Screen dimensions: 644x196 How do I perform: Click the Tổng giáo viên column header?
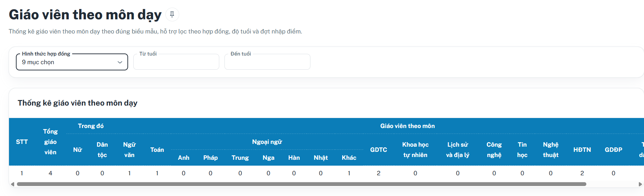[x=50, y=142]
